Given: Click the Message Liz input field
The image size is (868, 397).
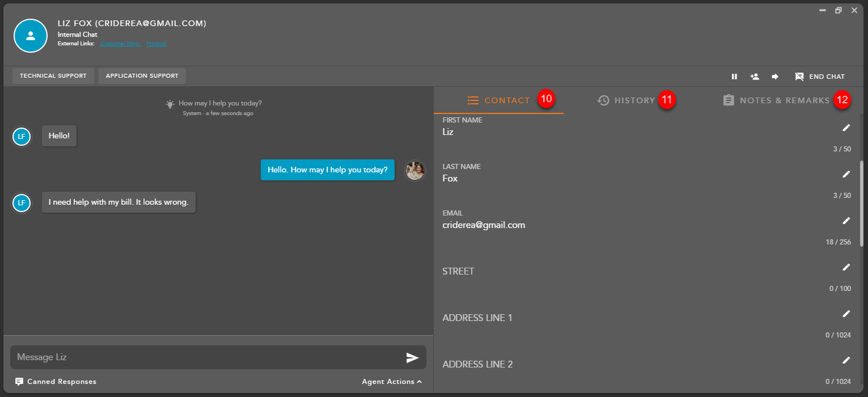Looking at the screenshot, I should point(204,357).
